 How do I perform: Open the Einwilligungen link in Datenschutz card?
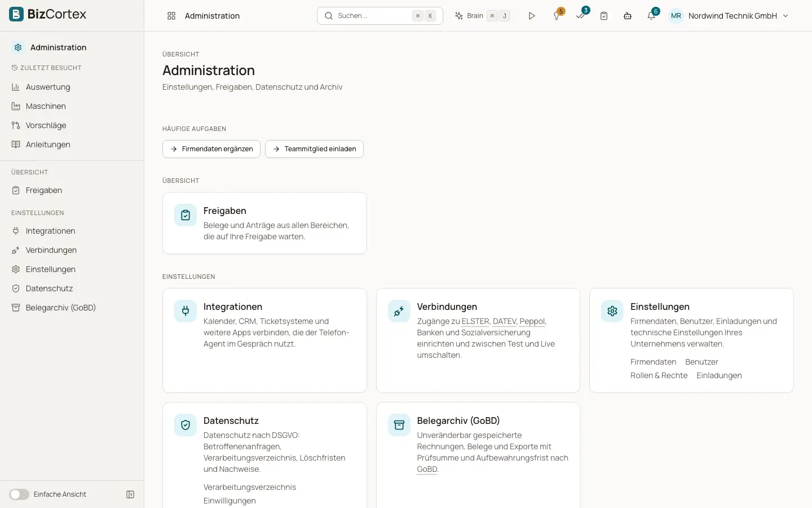coord(230,501)
